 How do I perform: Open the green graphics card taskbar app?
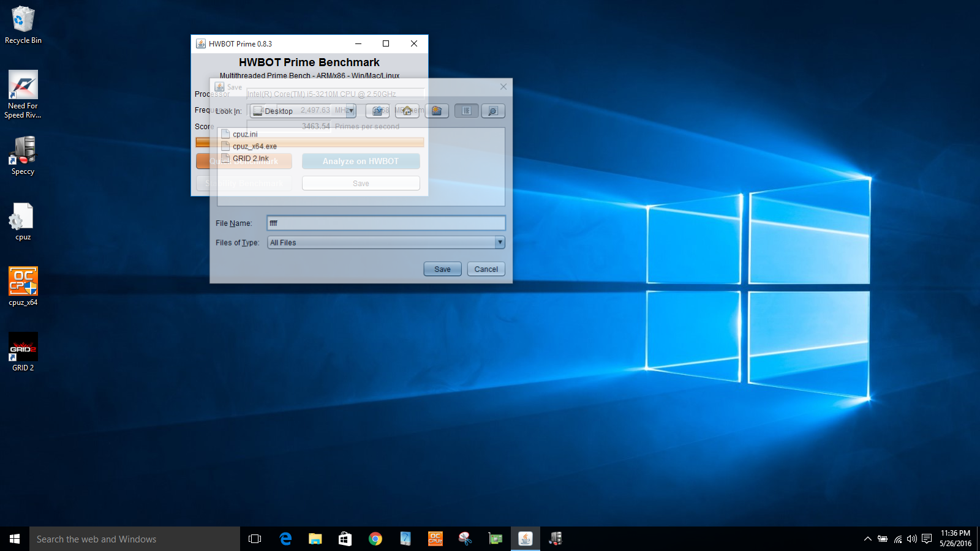[496, 539]
